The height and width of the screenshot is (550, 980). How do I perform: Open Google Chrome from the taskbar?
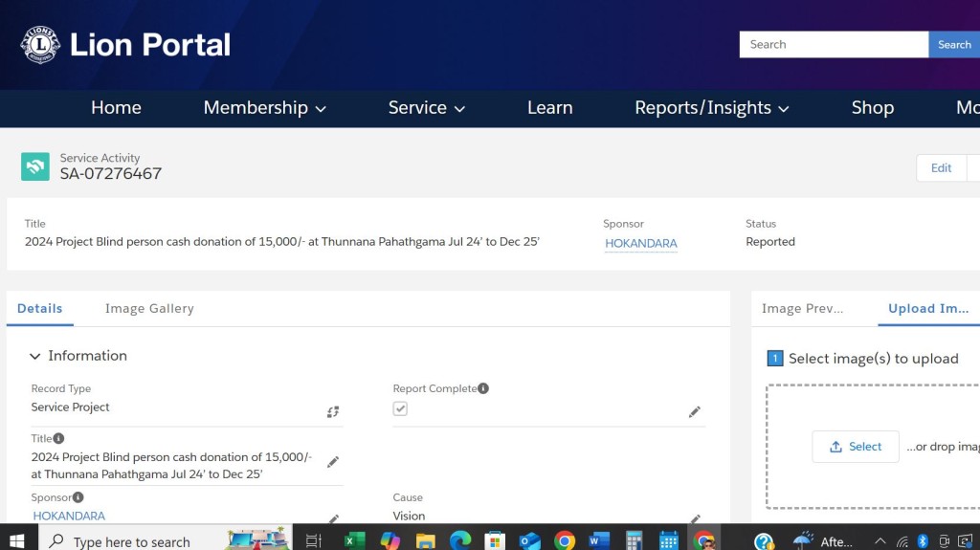565,540
